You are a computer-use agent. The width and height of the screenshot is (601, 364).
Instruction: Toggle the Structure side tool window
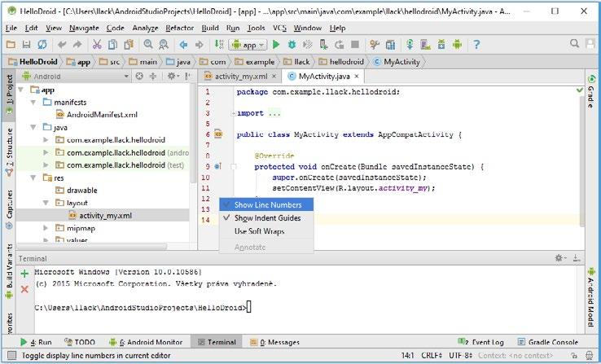pyautogui.click(x=9, y=151)
